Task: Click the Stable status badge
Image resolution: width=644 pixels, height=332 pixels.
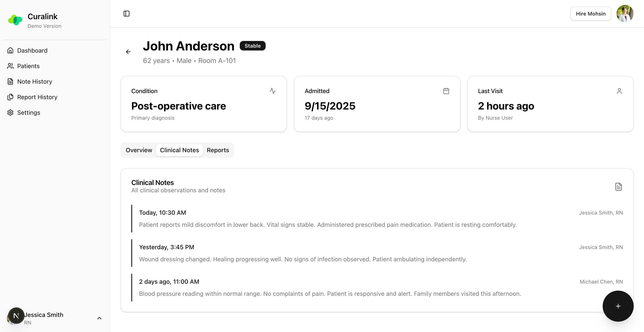Action: 252,45
